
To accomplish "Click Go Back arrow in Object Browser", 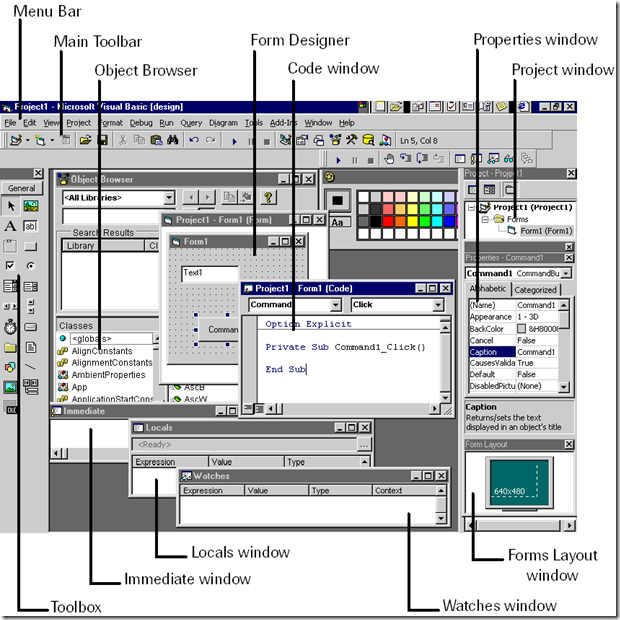I will [x=191, y=197].
